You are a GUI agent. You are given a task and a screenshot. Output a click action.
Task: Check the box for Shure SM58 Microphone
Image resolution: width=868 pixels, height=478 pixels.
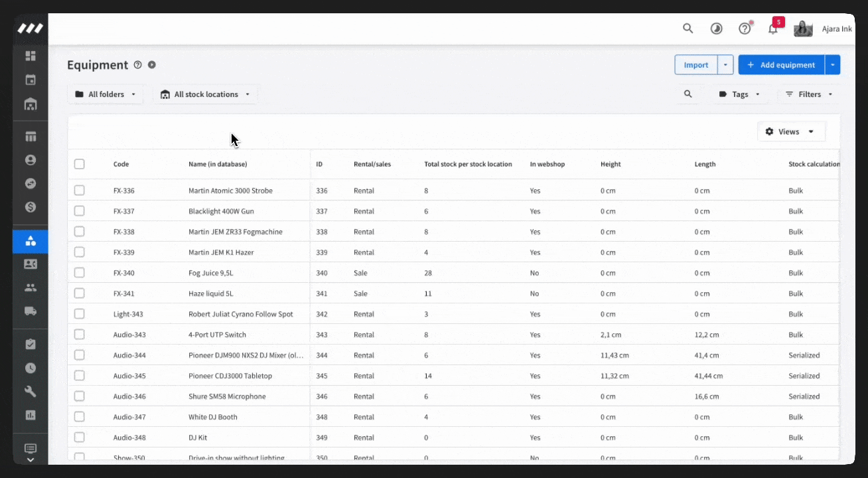tap(80, 396)
